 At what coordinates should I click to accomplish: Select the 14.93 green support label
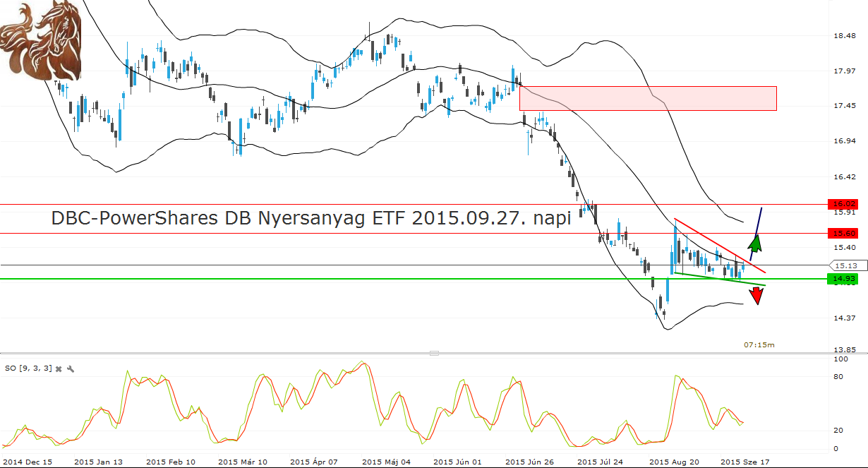(845, 279)
